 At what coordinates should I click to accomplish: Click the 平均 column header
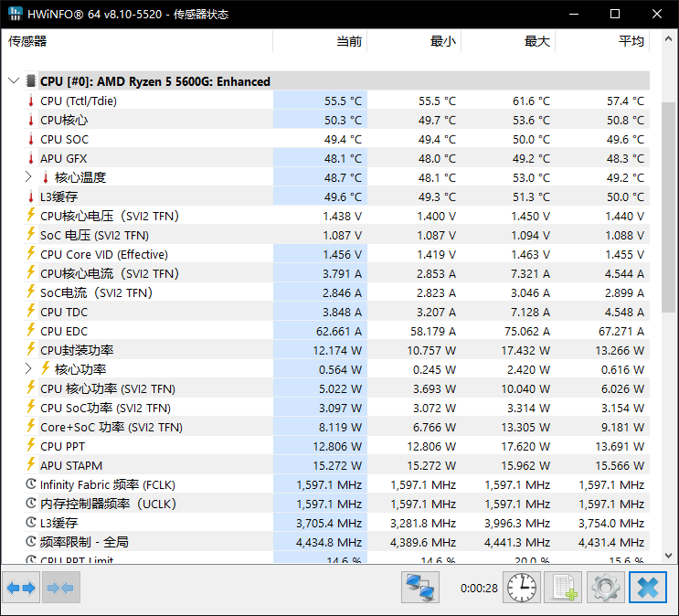[631, 42]
